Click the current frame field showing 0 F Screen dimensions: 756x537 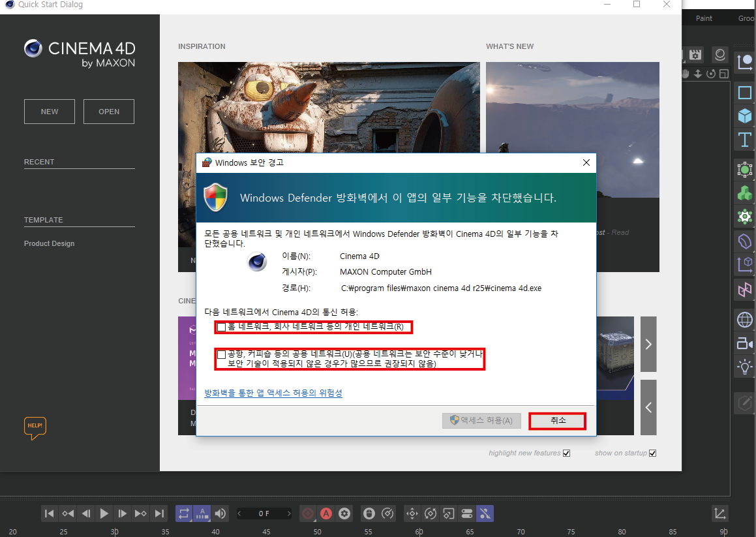click(x=264, y=514)
